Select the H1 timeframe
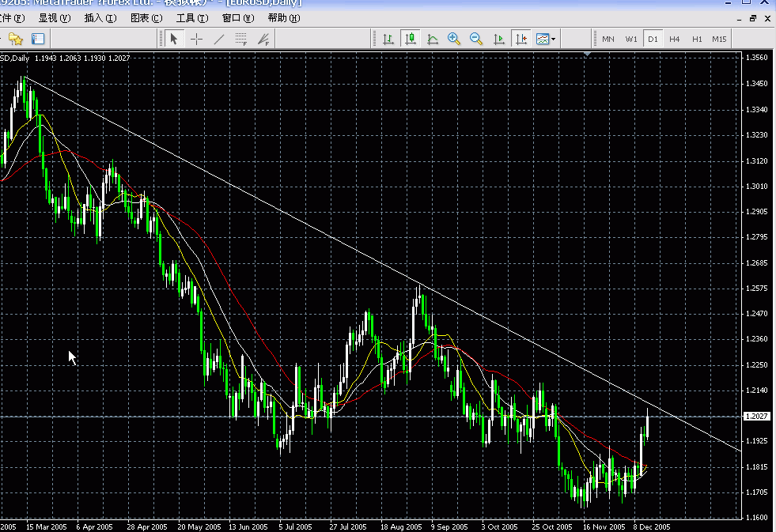Screen dimensions: 776x532 (x=697, y=39)
